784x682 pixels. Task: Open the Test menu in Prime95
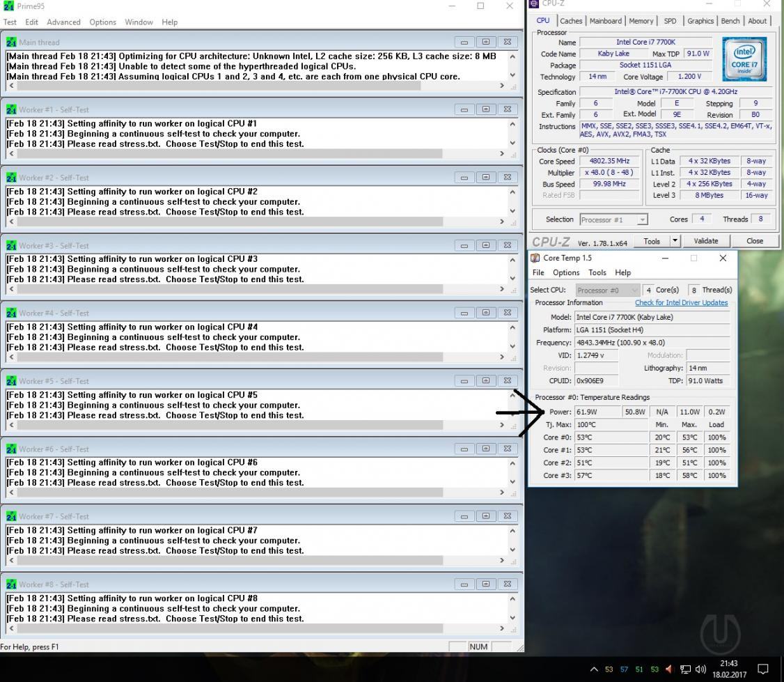point(10,22)
